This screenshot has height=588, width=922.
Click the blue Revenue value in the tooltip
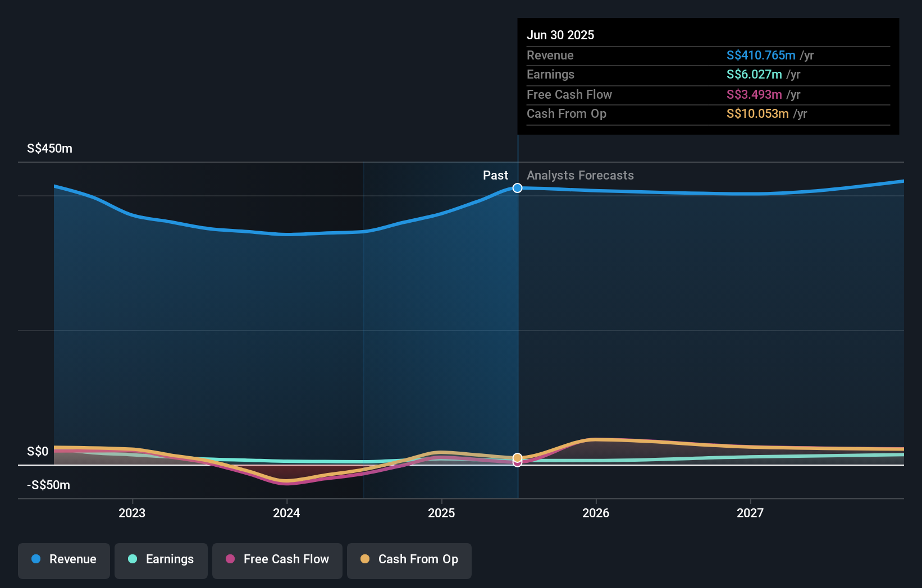click(761, 56)
